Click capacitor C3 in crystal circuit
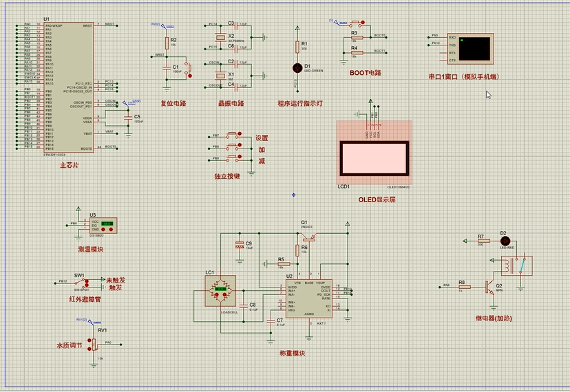Viewport: 570px width, 392px height. click(x=237, y=25)
